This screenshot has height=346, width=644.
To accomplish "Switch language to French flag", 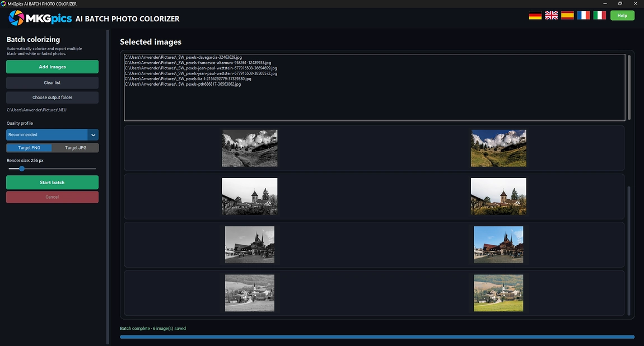I will point(583,16).
